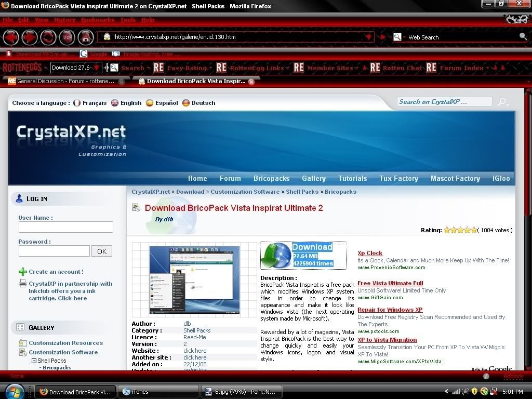The height and width of the screenshot is (399, 532).
Task: Expand the Member Sites toolbar dropdown
Action: tap(356, 68)
